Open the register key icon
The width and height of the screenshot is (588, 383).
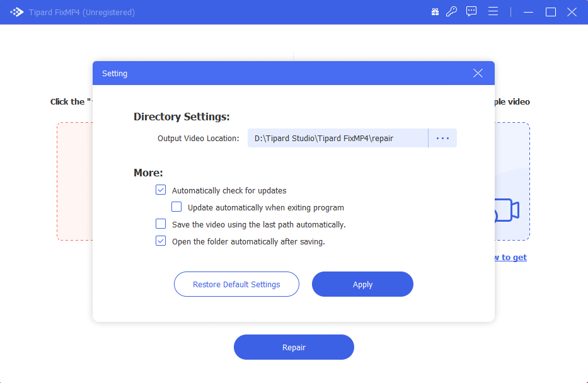(x=451, y=12)
